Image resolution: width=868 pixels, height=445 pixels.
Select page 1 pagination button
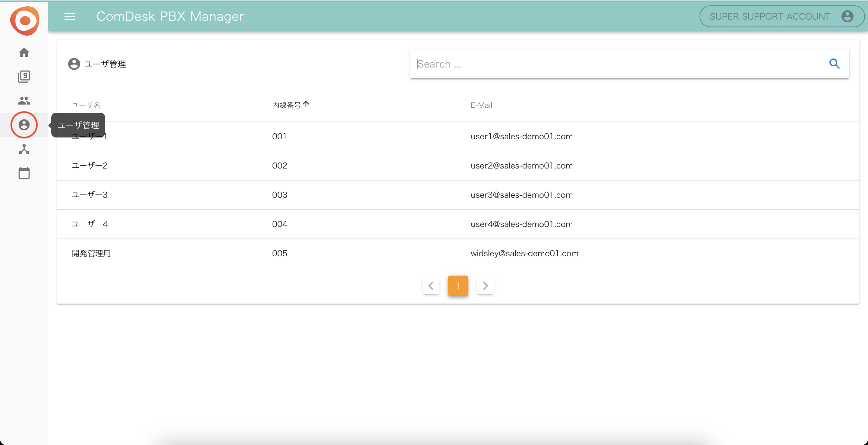point(458,286)
